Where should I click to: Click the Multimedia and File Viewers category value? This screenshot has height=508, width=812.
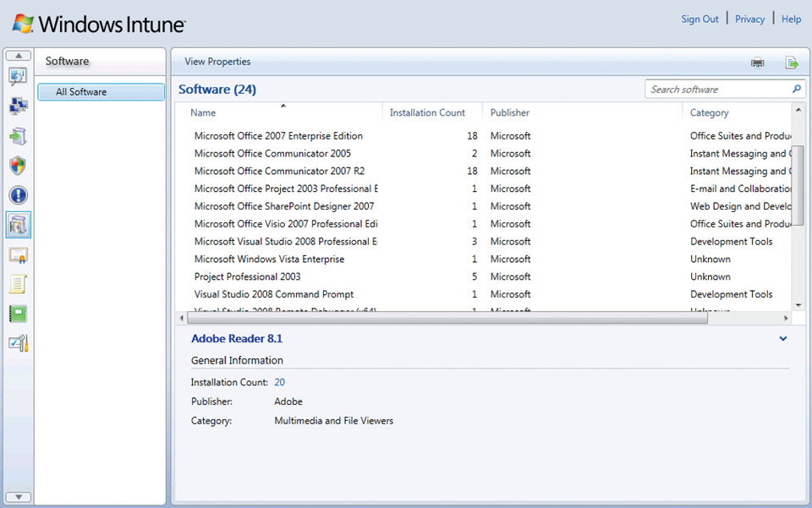(334, 421)
